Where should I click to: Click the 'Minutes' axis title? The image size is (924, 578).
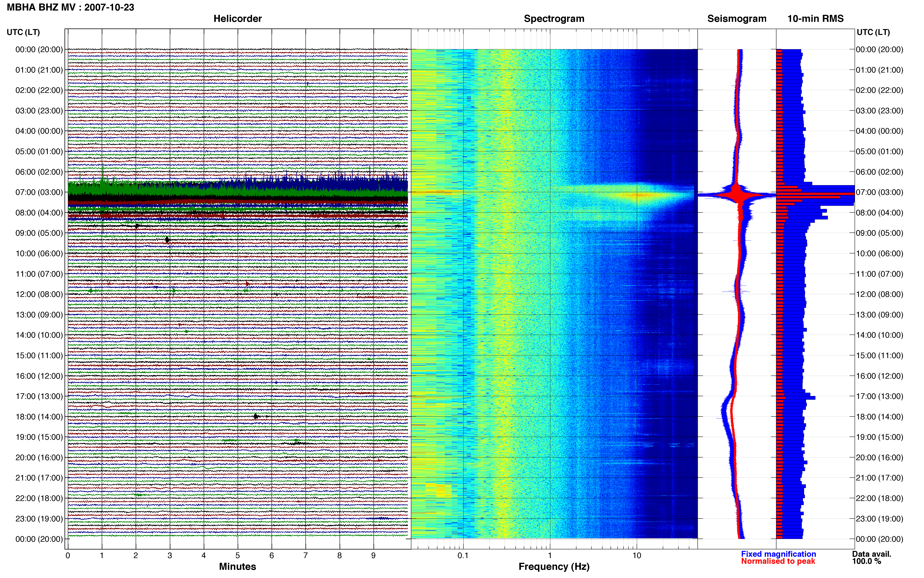click(x=237, y=566)
